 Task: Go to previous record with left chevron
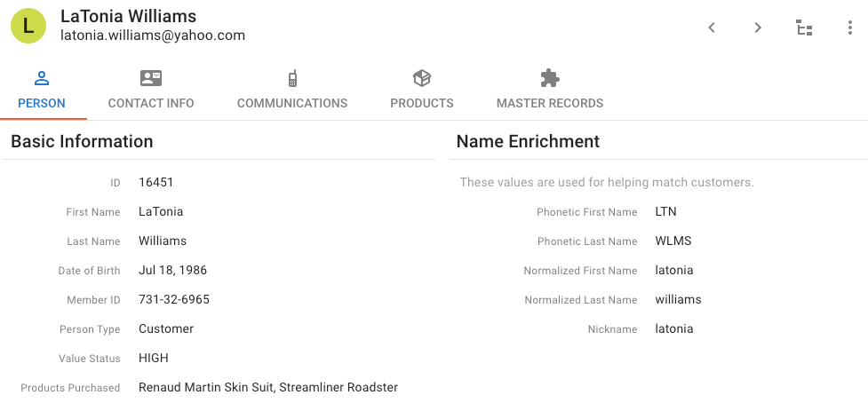(712, 28)
